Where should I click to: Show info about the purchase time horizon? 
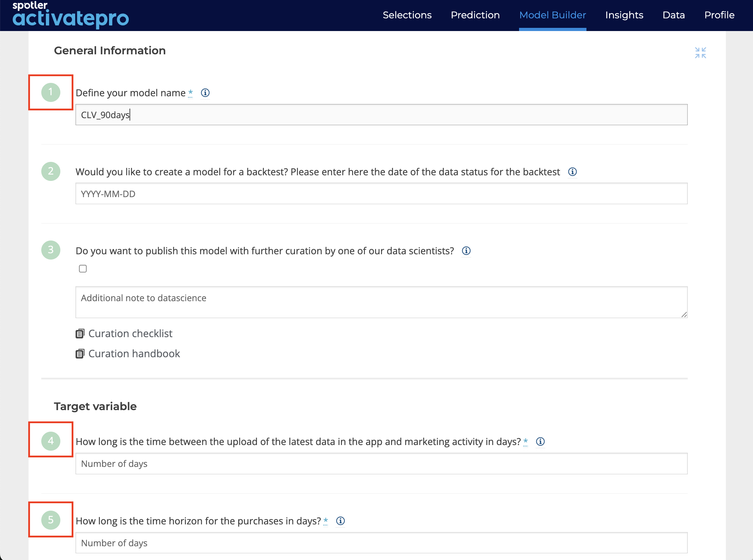(340, 521)
